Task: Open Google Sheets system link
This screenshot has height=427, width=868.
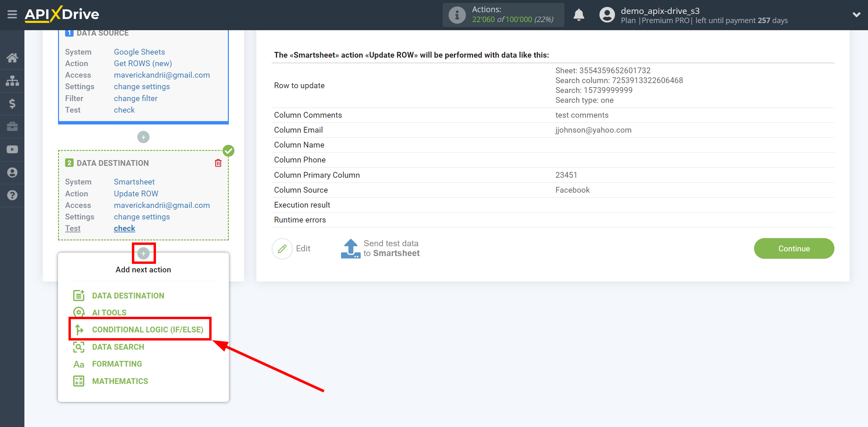Action: [x=139, y=52]
